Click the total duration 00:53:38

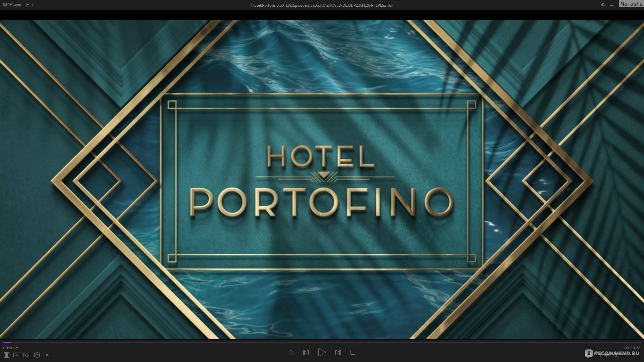point(632,348)
